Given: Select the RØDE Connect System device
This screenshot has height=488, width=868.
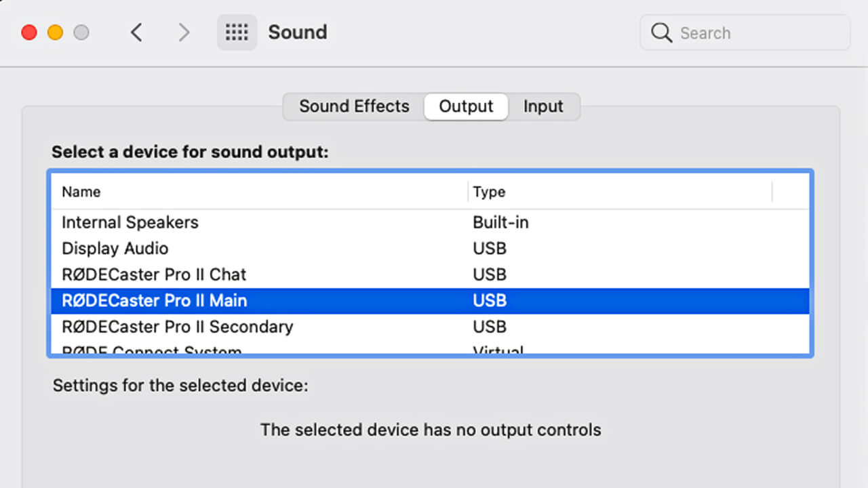Looking at the screenshot, I should [152, 351].
